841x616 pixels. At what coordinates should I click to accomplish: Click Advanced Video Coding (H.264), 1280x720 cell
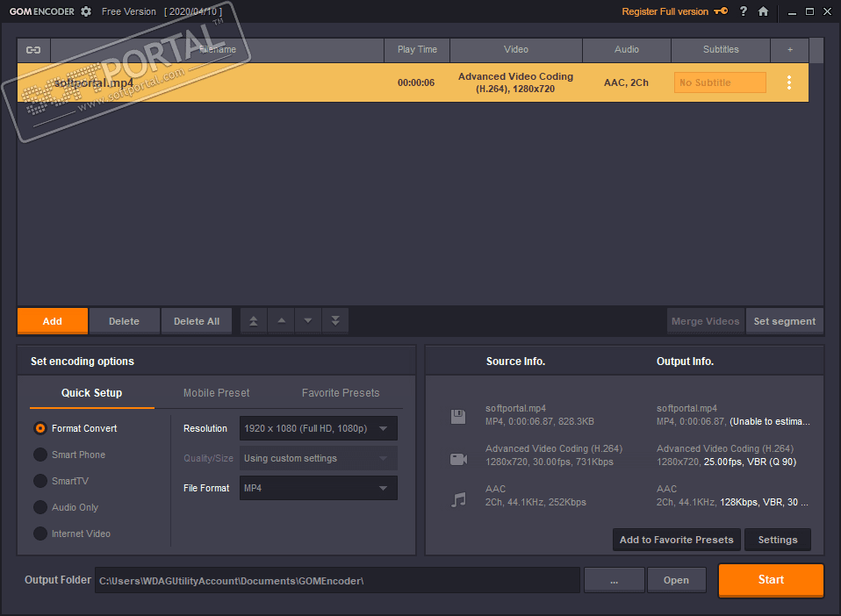point(515,82)
